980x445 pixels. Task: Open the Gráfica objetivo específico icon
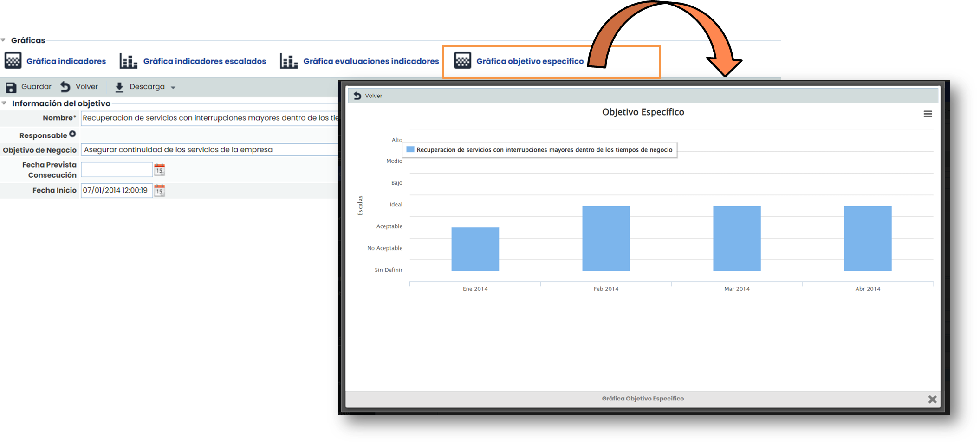pos(462,61)
